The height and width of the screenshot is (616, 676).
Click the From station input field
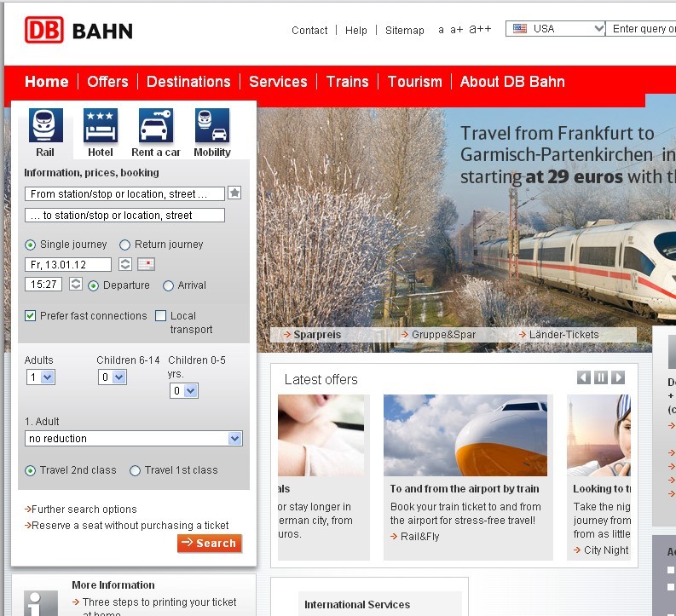point(125,194)
